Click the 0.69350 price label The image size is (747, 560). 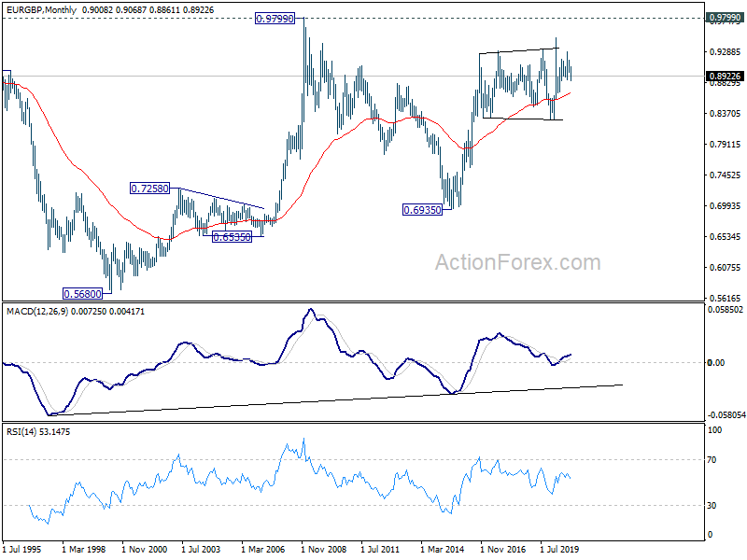pos(423,209)
